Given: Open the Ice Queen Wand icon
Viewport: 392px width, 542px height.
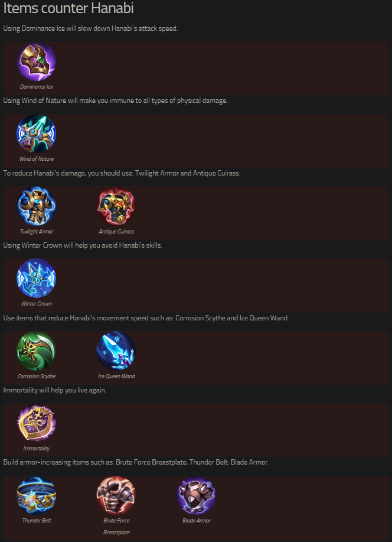Looking at the screenshot, I should (x=116, y=351).
